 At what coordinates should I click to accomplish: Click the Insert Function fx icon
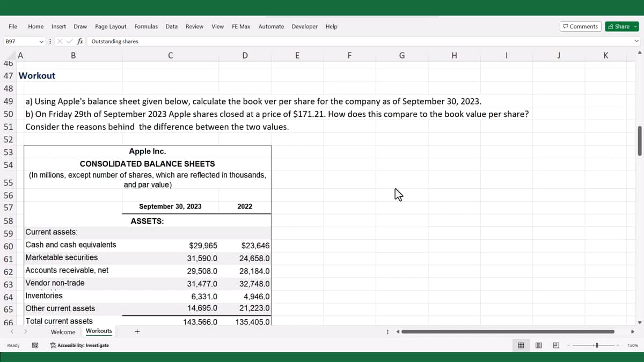[79, 41]
